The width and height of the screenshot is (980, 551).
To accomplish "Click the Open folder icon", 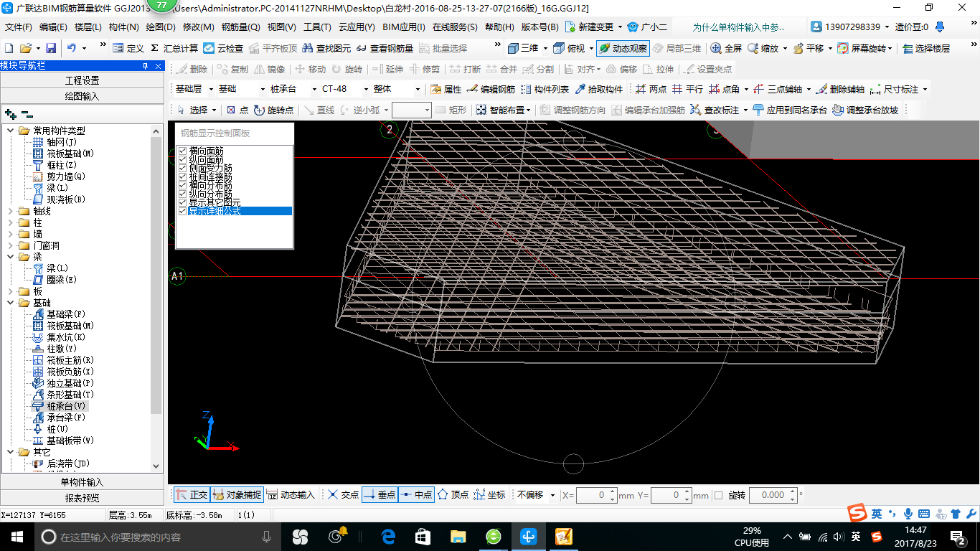I will pos(25,48).
